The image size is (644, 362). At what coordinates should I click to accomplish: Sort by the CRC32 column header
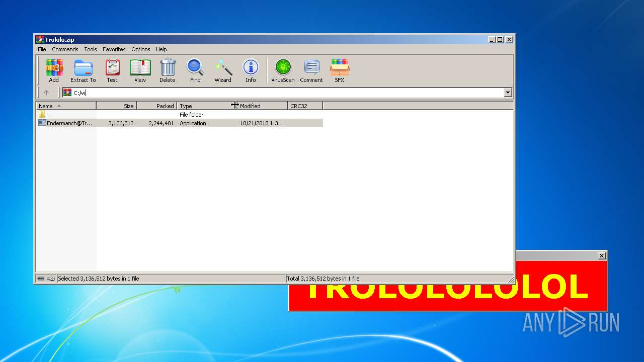coord(305,106)
